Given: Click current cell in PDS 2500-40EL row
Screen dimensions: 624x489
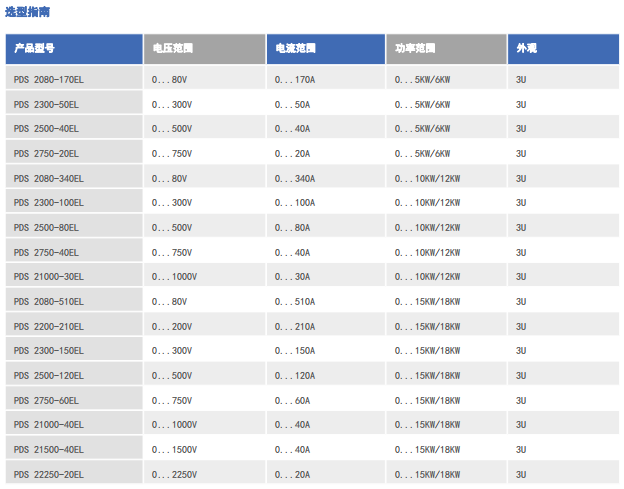Looking at the screenshot, I should pos(326,129).
